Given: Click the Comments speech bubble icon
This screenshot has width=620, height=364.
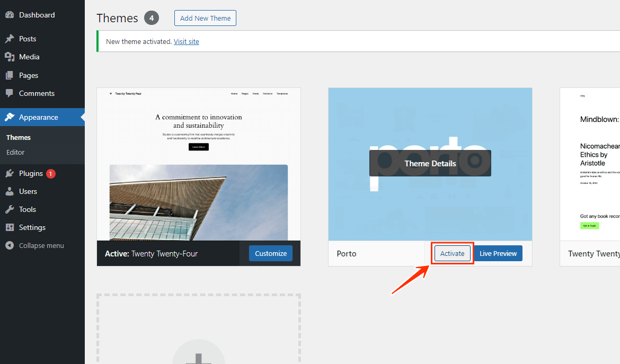Looking at the screenshot, I should coord(10,93).
